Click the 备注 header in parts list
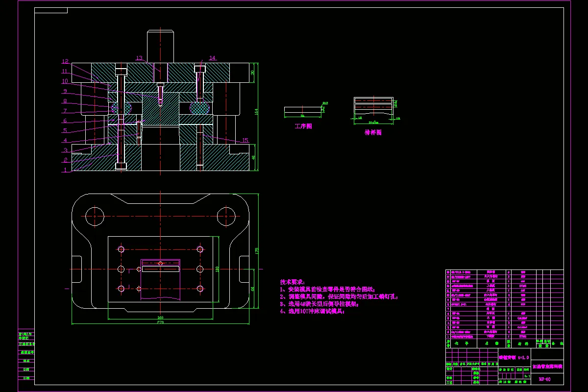The height and width of the screenshot is (392, 588). [558, 343]
